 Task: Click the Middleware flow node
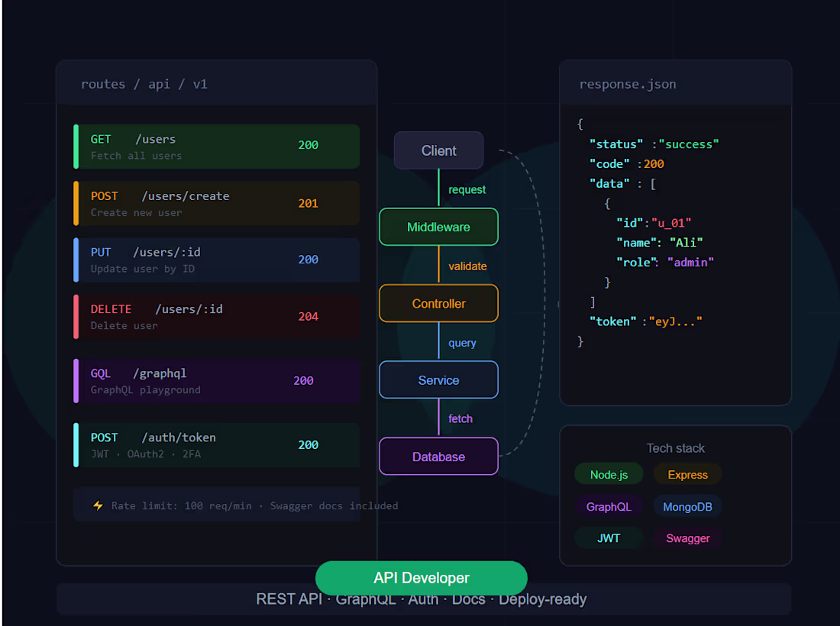pyautogui.click(x=439, y=227)
